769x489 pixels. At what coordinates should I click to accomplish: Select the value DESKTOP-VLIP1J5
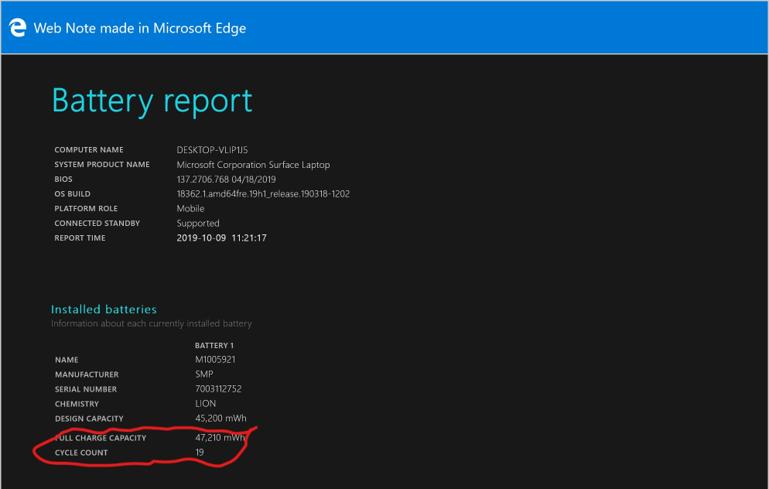tap(212, 150)
